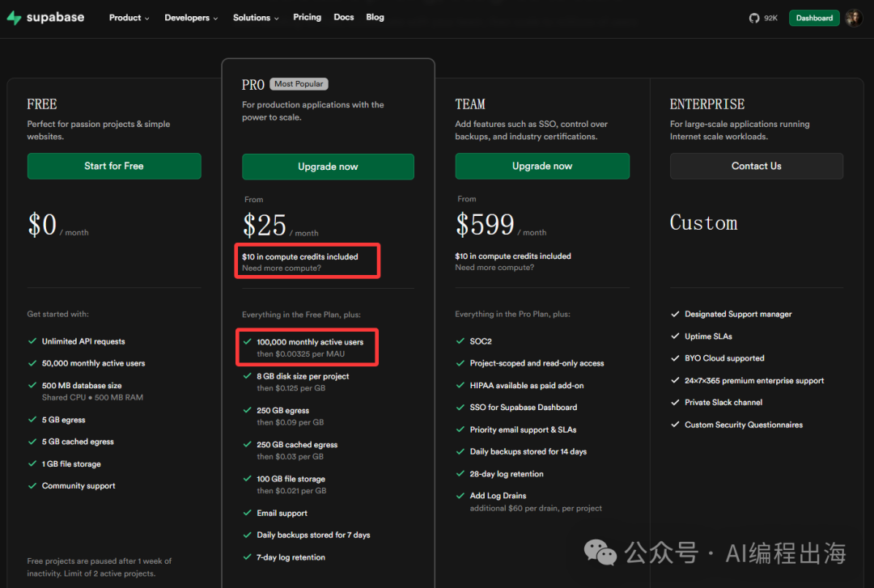Click the user profile avatar
874x588 pixels.
854,18
